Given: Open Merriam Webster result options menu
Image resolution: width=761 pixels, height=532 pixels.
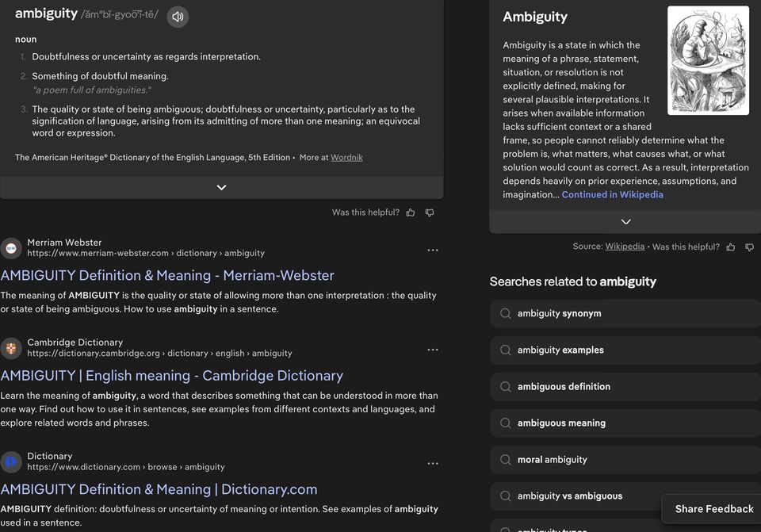Looking at the screenshot, I should 433,250.
